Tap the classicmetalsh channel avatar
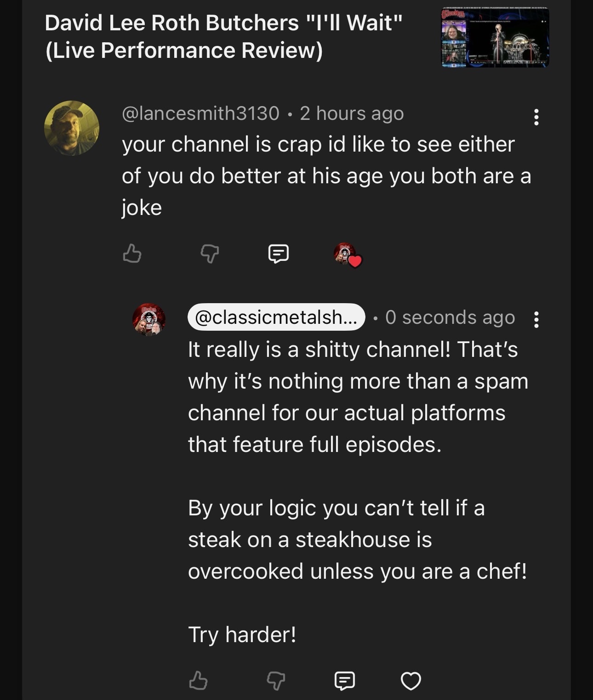Screen dimensions: 593x700 point(149,319)
